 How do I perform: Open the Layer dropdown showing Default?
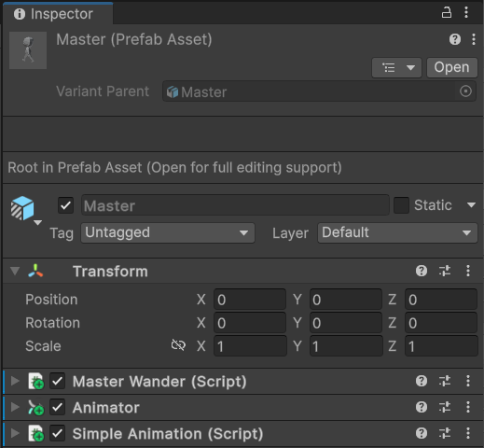397,232
